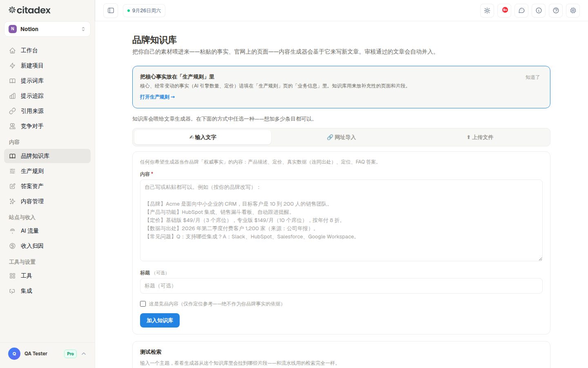Screen dimensions: 588x368
Task: Open the settings gear icon
Action: [573, 11]
